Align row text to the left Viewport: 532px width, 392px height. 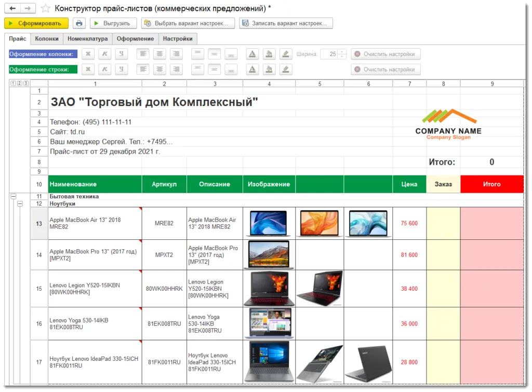pos(143,70)
